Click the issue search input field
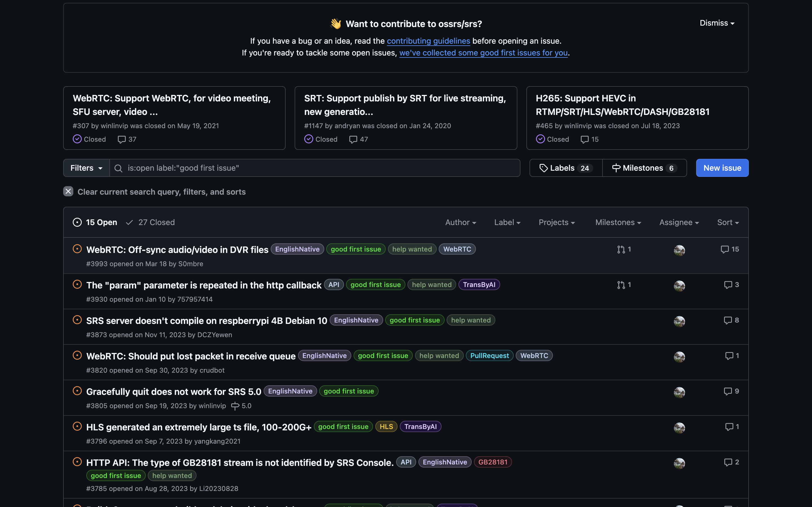The height and width of the screenshot is (507, 812). [315, 168]
